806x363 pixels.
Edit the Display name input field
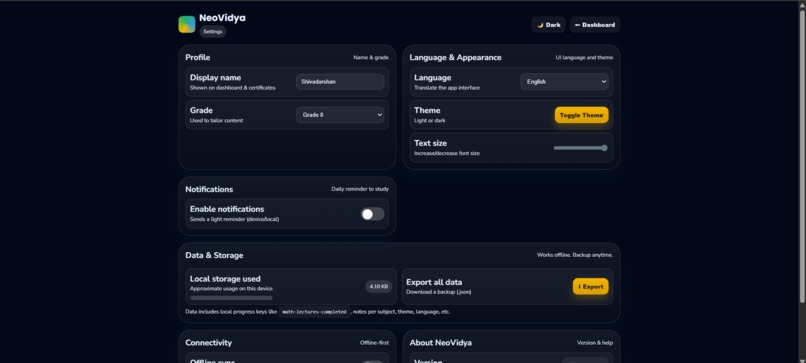(340, 82)
